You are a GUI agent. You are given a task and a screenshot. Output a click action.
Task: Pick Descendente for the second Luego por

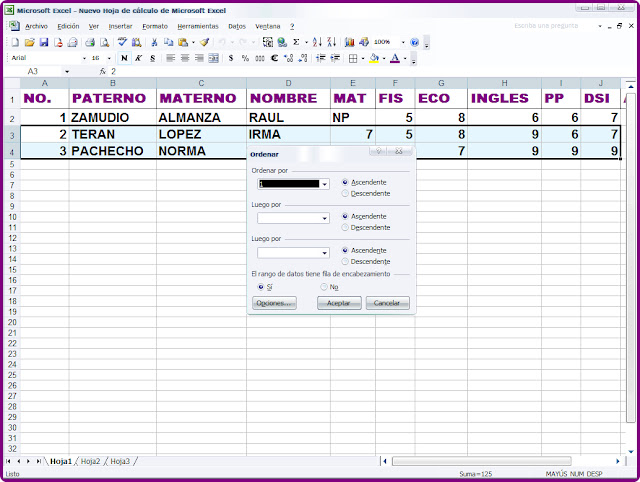(345, 261)
